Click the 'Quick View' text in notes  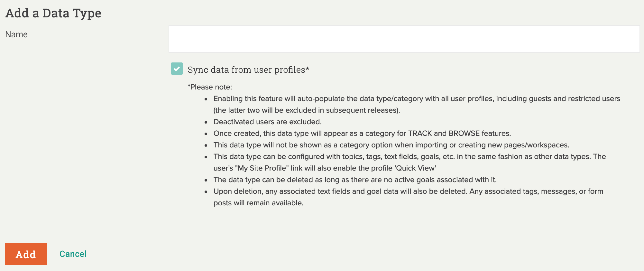tap(415, 168)
